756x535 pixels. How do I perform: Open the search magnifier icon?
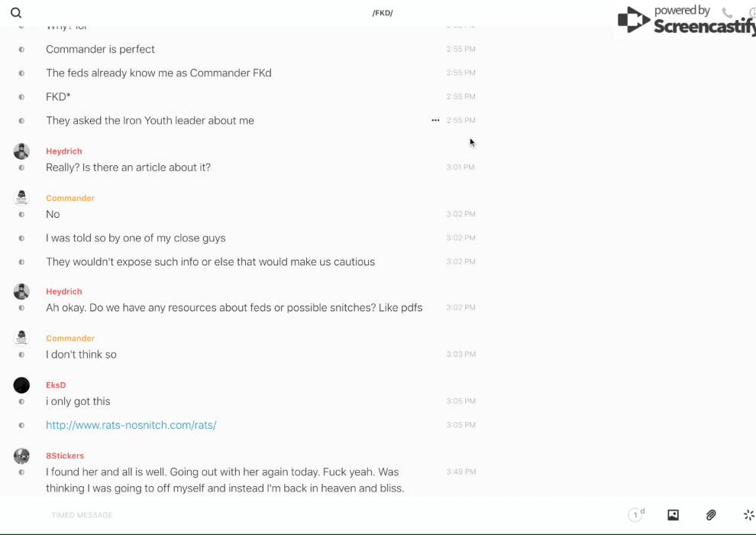coord(16,13)
